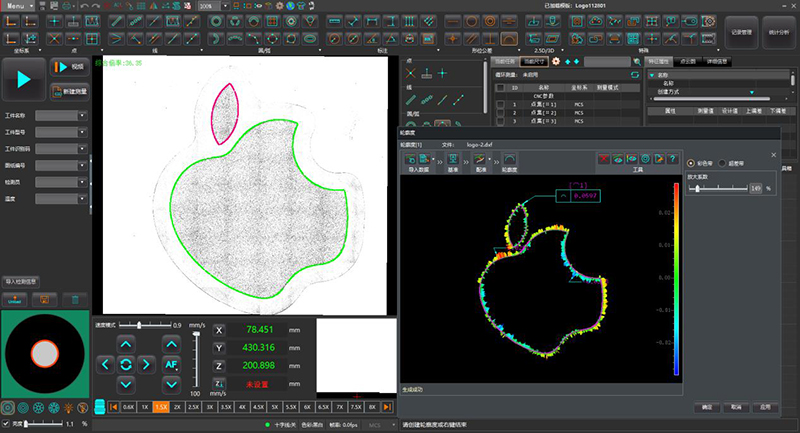The height and width of the screenshot is (433, 800).
Task: Redo the action in top toolbar
Action: pos(95,6)
